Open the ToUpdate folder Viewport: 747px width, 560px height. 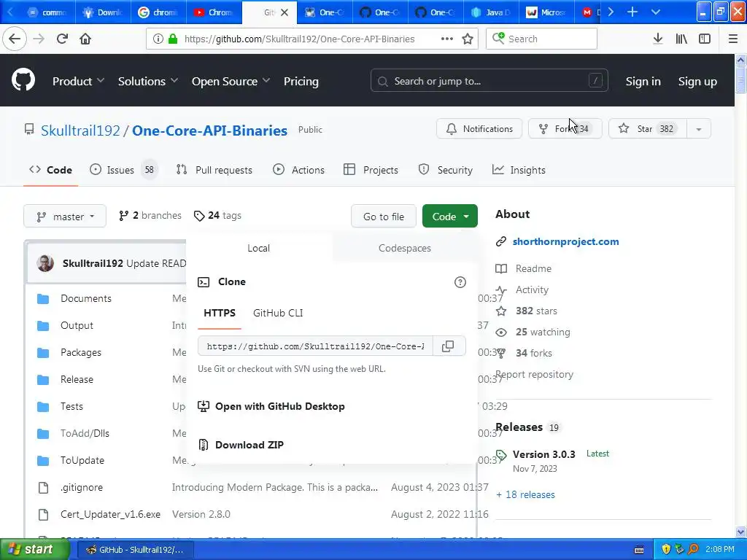tap(82, 461)
